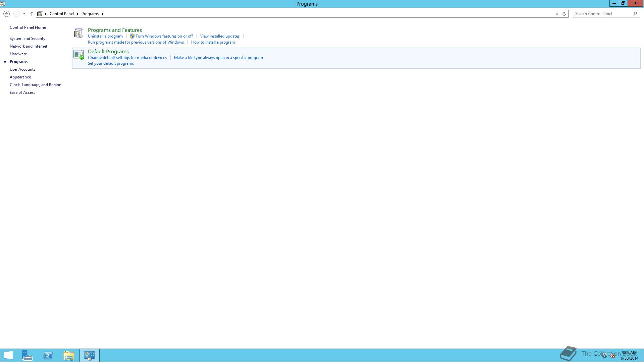Open File Explorer from the taskbar
Image resolution: width=644 pixels, height=362 pixels.
[69, 355]
